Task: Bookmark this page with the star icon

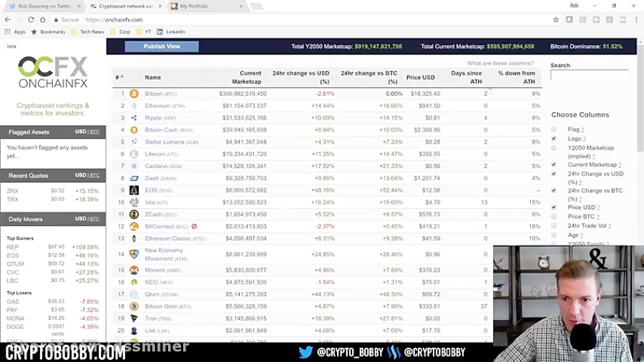Action: pyautogui.click(x=556, y=20)
